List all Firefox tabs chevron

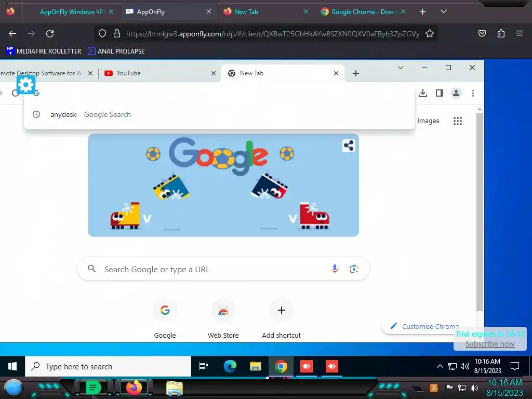tap(444, 11)
